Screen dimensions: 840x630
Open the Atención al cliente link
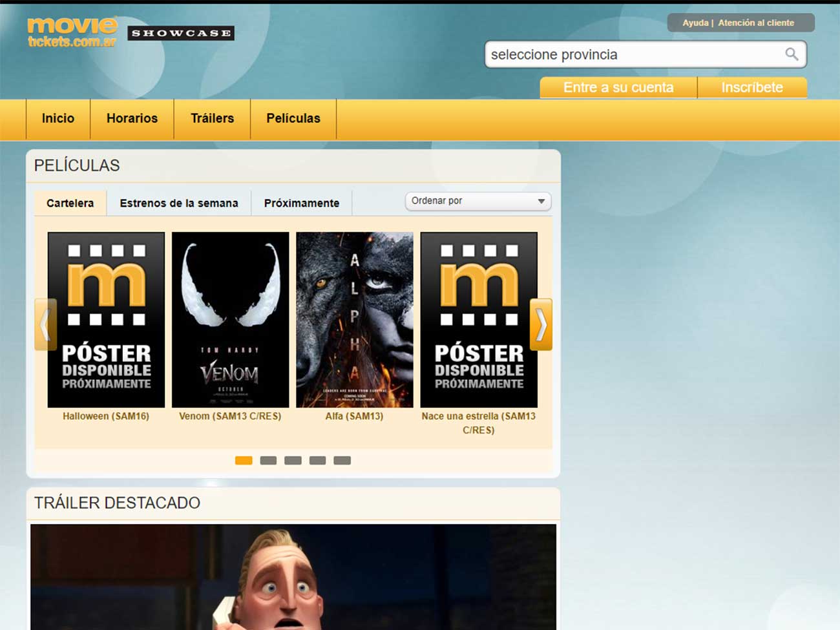pyautogui.click(x=756, y=23)
